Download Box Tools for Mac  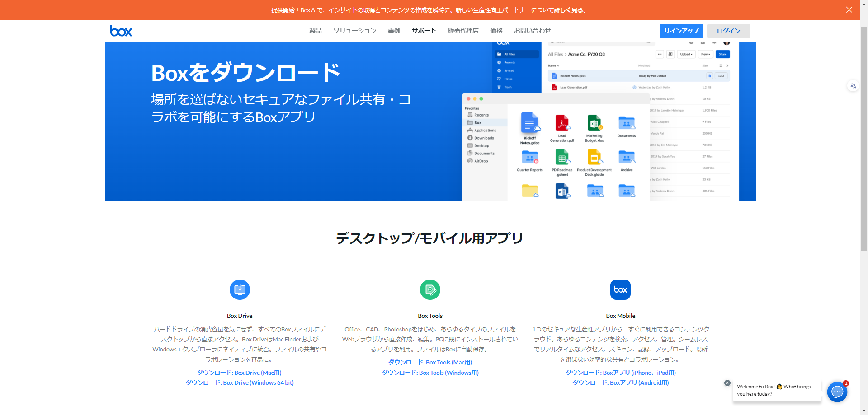click(430, 362)
